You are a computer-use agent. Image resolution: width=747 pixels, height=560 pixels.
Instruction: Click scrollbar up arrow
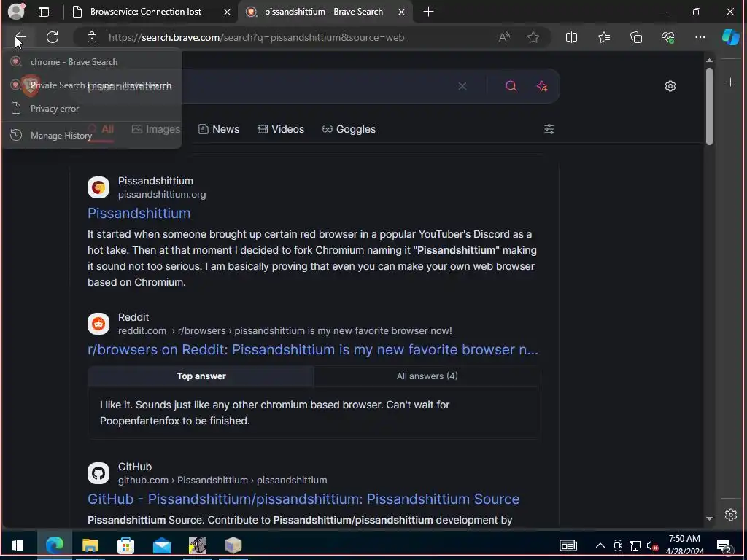click(x=709, y=61)
